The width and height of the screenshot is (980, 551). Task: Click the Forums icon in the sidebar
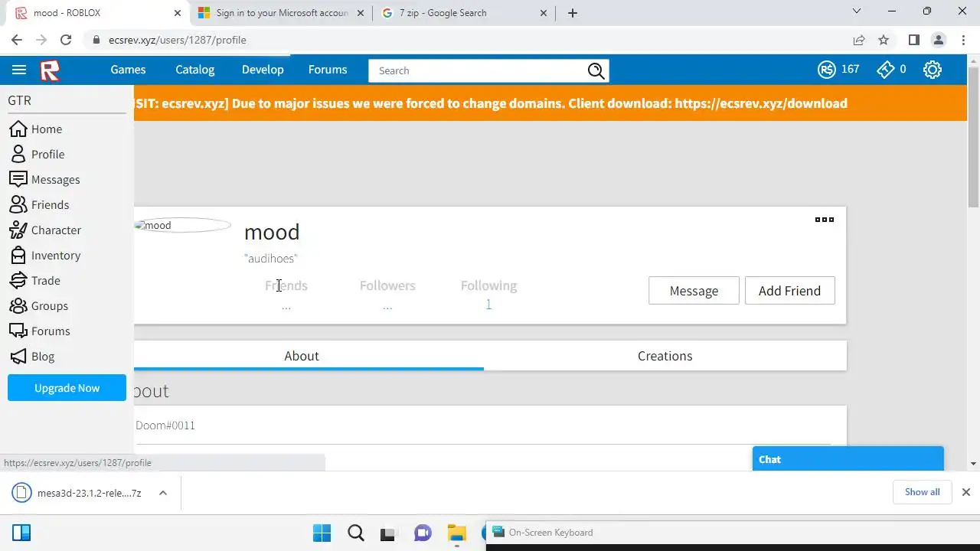point(18,331)
